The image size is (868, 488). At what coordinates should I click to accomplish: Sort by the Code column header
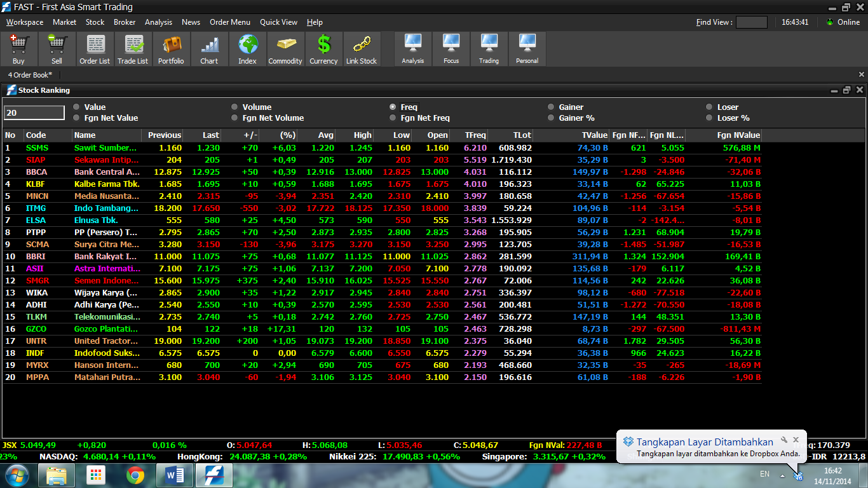click(48, 135)
